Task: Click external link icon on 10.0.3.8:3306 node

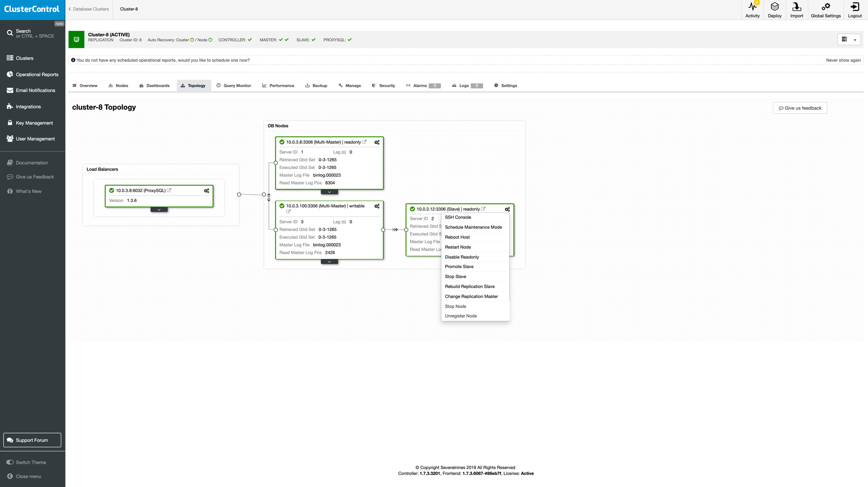Action: click(364, 142)
